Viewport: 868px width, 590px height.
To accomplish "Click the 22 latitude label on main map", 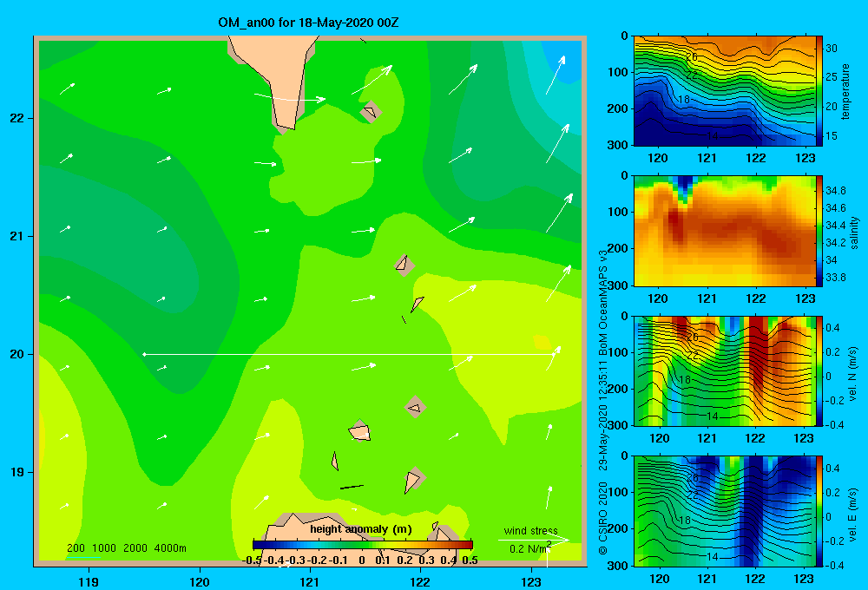I will pyautogui.click(x=16, y=119).
